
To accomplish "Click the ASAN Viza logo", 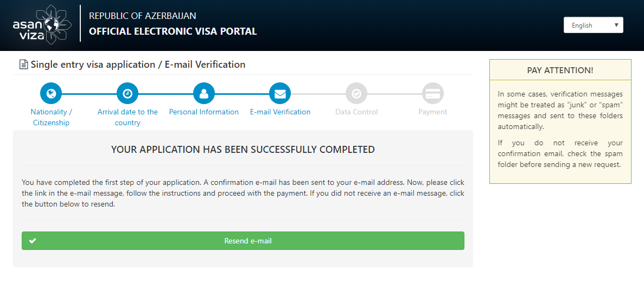I will pos(42,24).
